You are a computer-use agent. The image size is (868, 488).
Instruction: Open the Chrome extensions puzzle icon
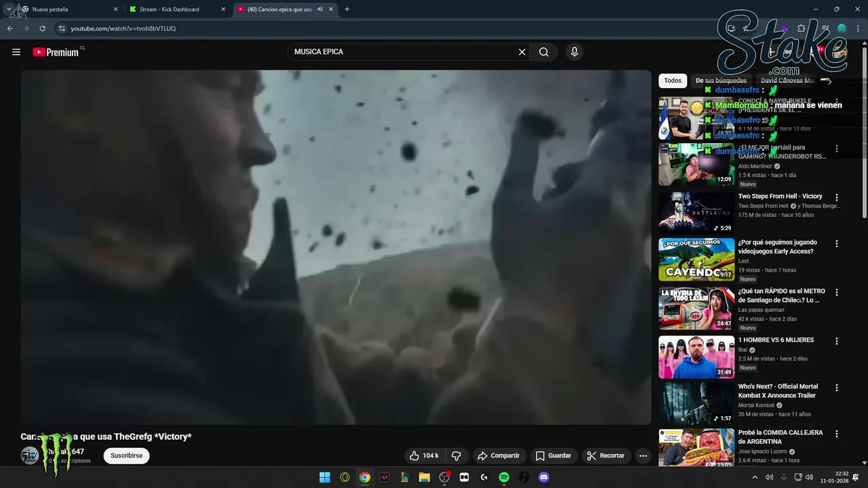[x=802, y=28]
